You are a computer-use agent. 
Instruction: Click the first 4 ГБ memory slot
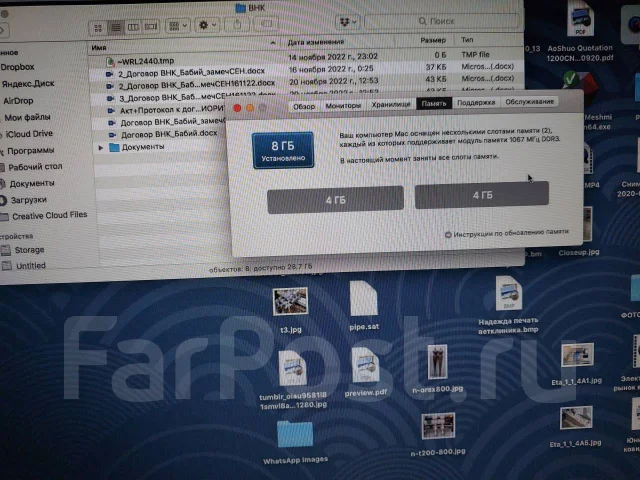[x=336, y=200]
